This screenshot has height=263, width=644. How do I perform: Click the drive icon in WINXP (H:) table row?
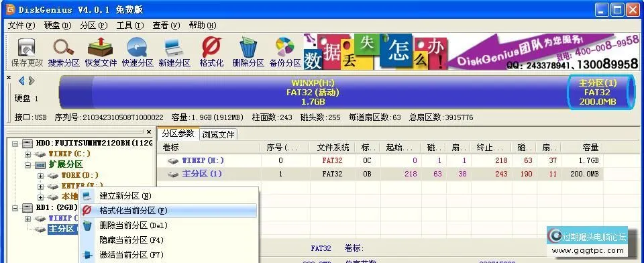point(173,160)
